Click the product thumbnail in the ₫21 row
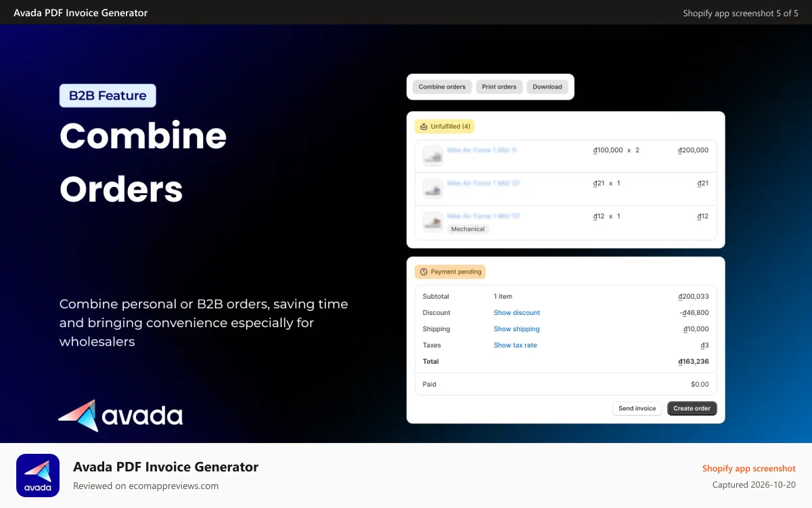The width and height of the screenshot is (812, 508). 433,189
